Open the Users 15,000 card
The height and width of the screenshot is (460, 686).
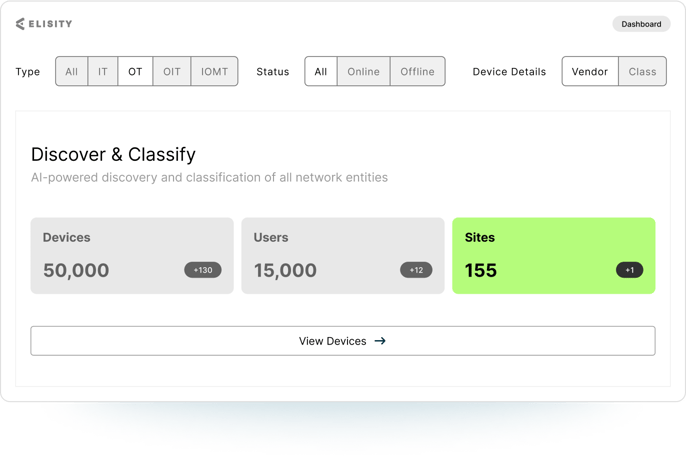[343, 256]
